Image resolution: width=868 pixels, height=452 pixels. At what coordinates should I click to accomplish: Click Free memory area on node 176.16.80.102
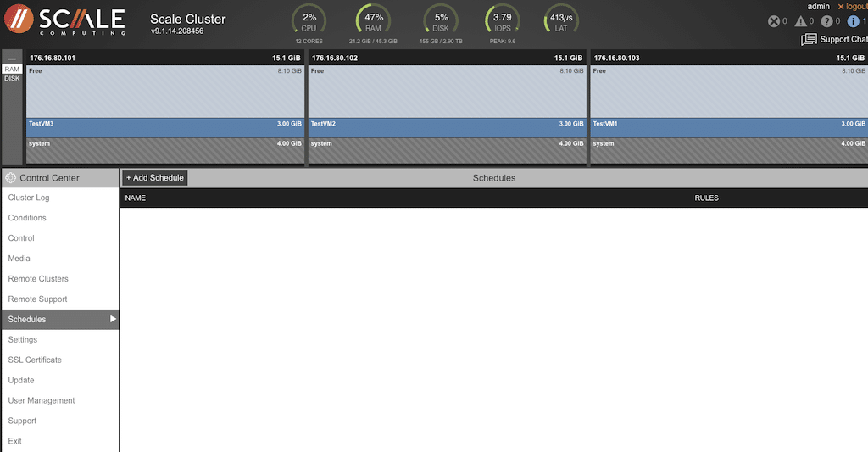pyautogui.click(x=448, y=92)
